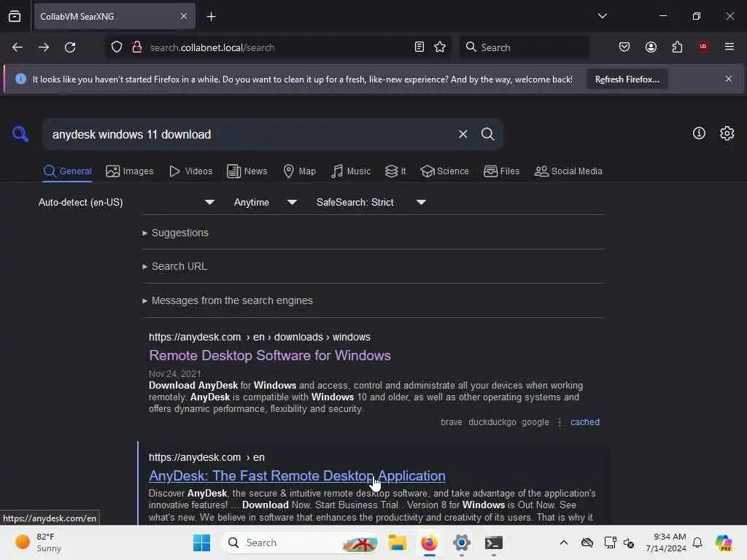
Task: Open a new tab with plus button
Action: 211,17
